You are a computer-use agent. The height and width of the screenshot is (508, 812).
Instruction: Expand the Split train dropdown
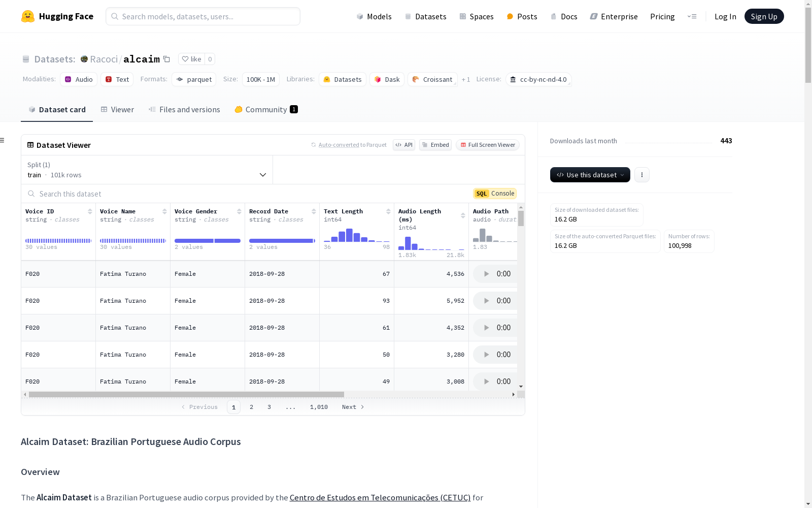(x=147, y=170)
